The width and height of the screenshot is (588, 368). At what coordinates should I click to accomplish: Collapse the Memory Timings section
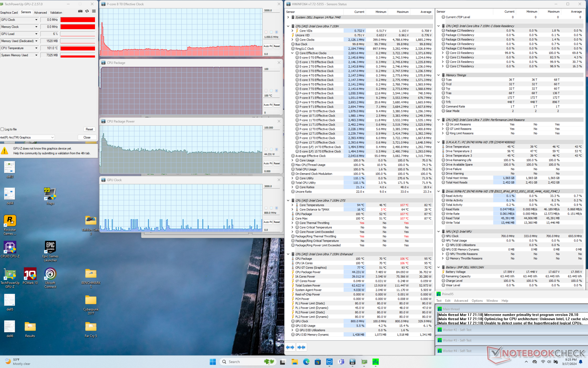click(x=439, y=75)
